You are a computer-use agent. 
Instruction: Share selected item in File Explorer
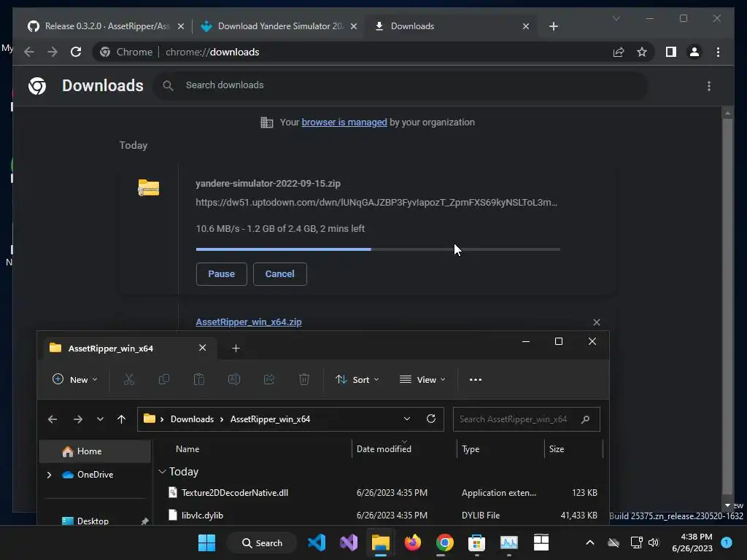pos(269,379)
